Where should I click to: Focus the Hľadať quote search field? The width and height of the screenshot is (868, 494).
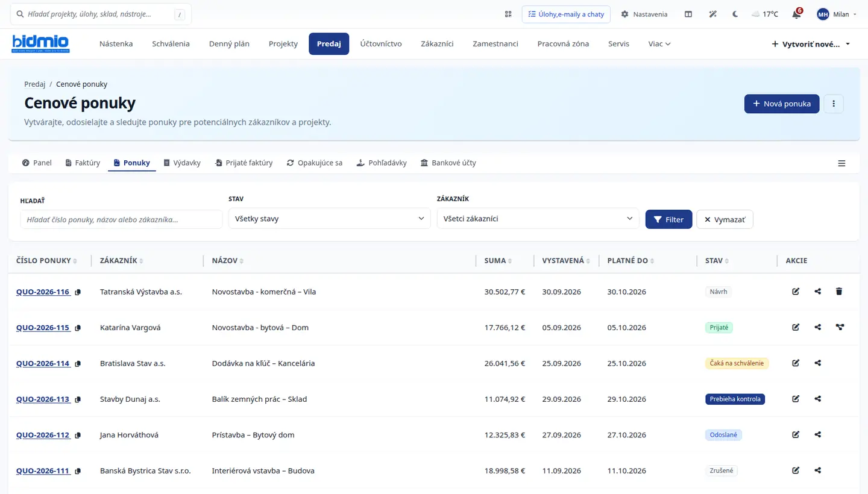pyautogui.click(x=121, y=219)
